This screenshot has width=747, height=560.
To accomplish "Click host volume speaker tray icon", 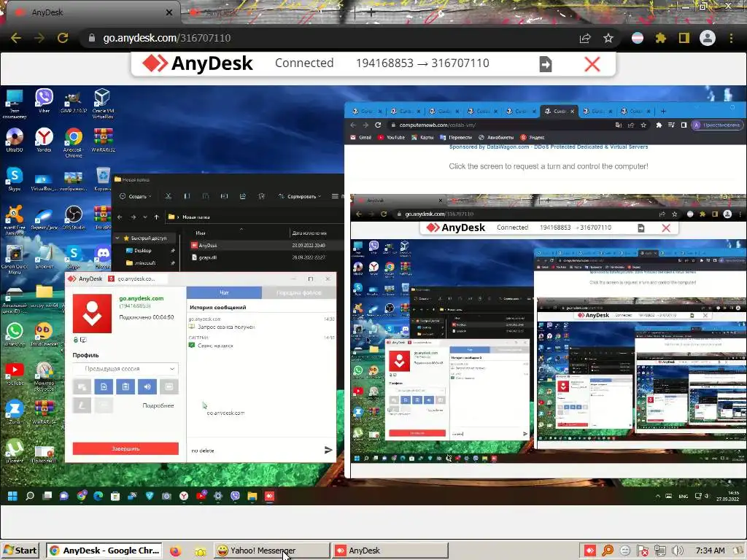I will click(x=677, y=551).
